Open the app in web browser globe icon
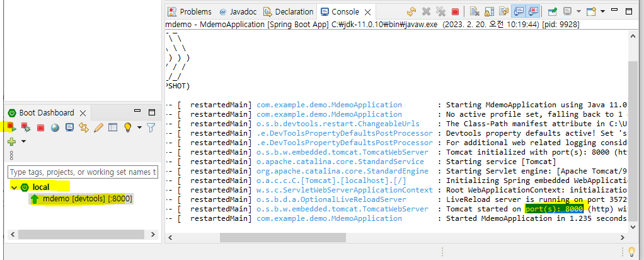644x260 pixels. [55, 128]
